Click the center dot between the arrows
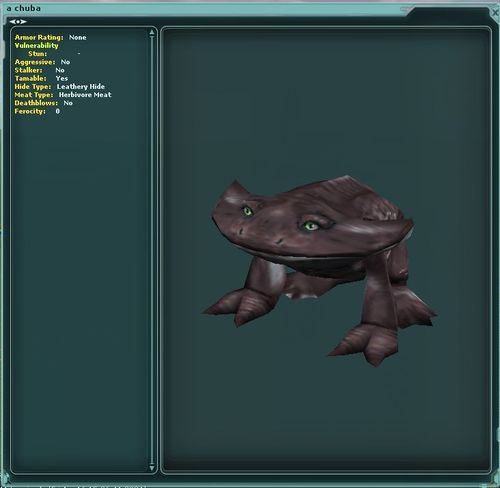The width and height of the screenshot is (500, 488). click(18, 22)
